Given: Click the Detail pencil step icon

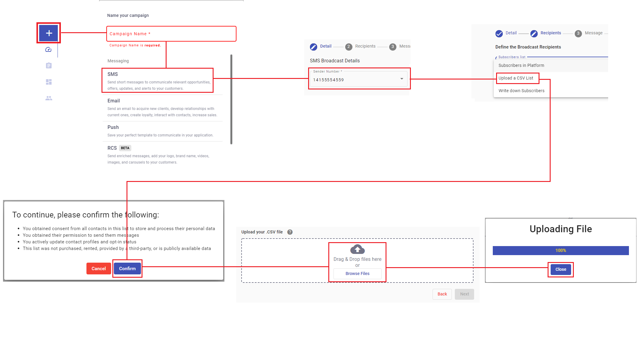Looking at the screenshot, I should tap(314, 47).
